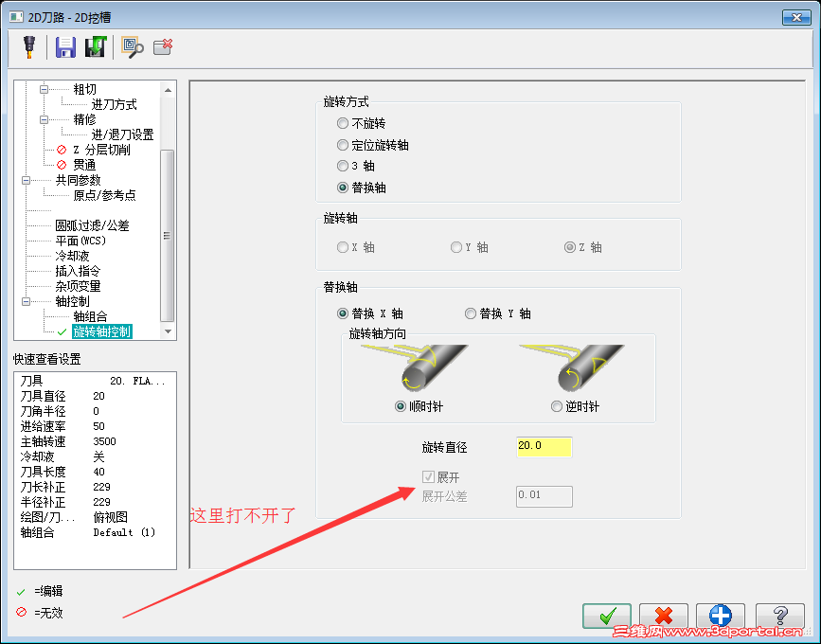
Task: Click the magnifier view toolpath icon
Action: 133,47
